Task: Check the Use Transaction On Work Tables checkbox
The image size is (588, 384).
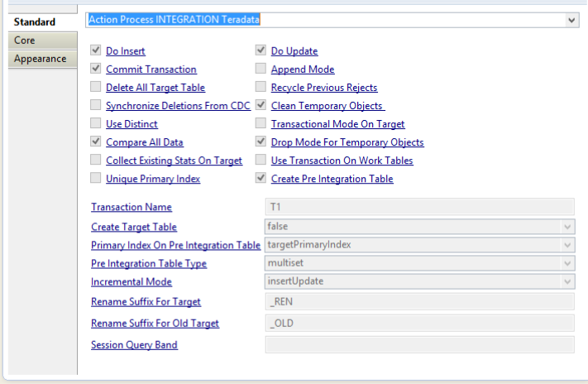Action: click(x=261, y=160)
